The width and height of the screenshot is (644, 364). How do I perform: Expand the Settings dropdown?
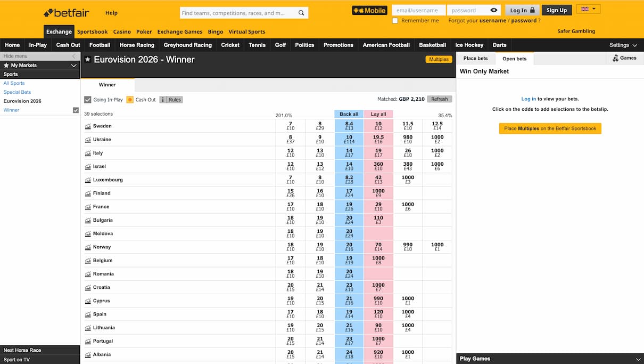point(623,45)
